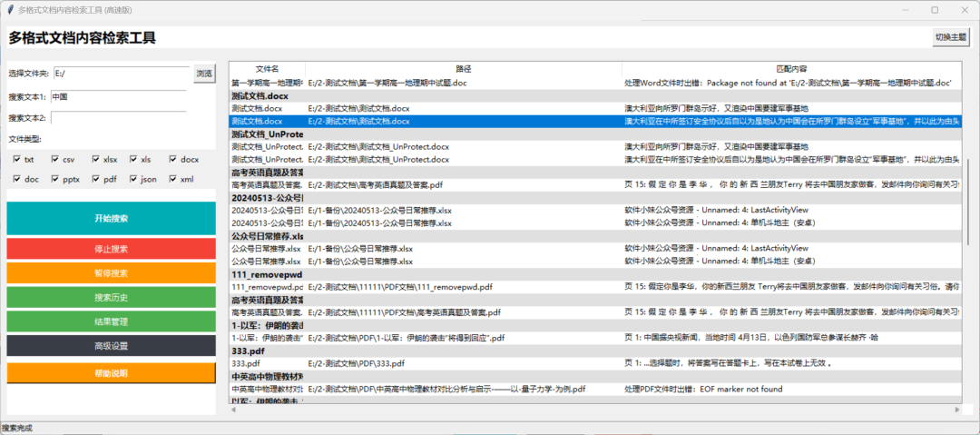Uncheck the docx file type checkbox

[172, 159]
